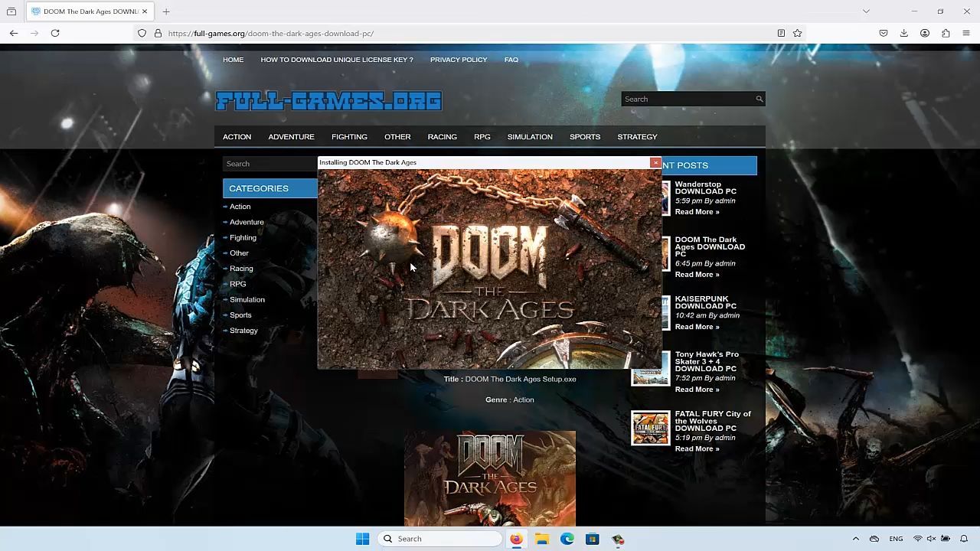Viewport: 980px width, 551px height.
Task: Open the Extensions puzzle icon
Action: [946, 33]
